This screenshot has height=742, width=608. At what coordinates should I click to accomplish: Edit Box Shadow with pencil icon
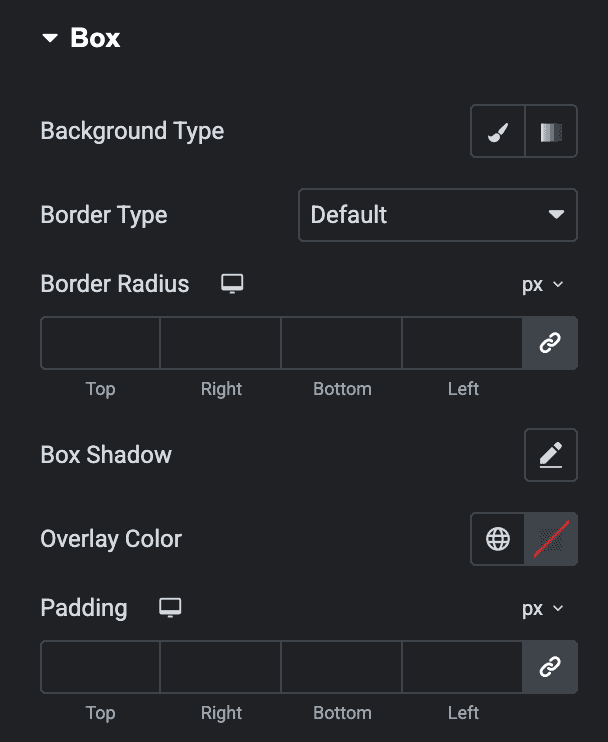click(x=551, y=455)
